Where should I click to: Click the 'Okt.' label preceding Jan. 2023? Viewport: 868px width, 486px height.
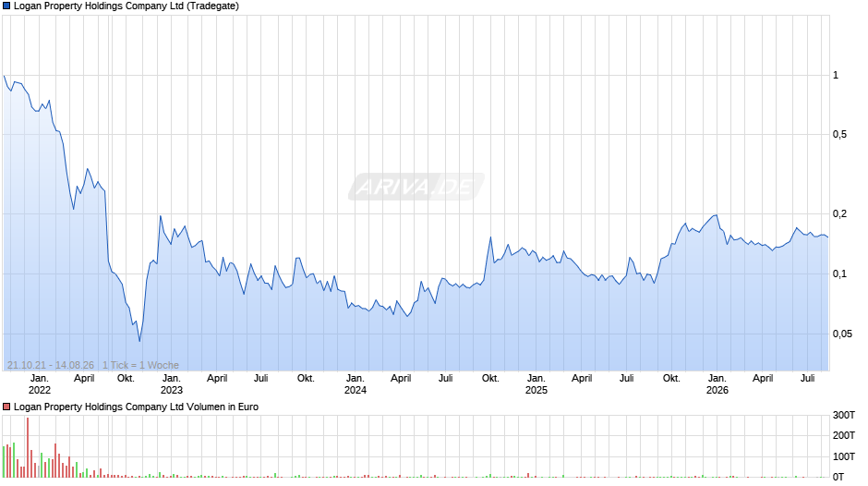(x=126, y=379)
